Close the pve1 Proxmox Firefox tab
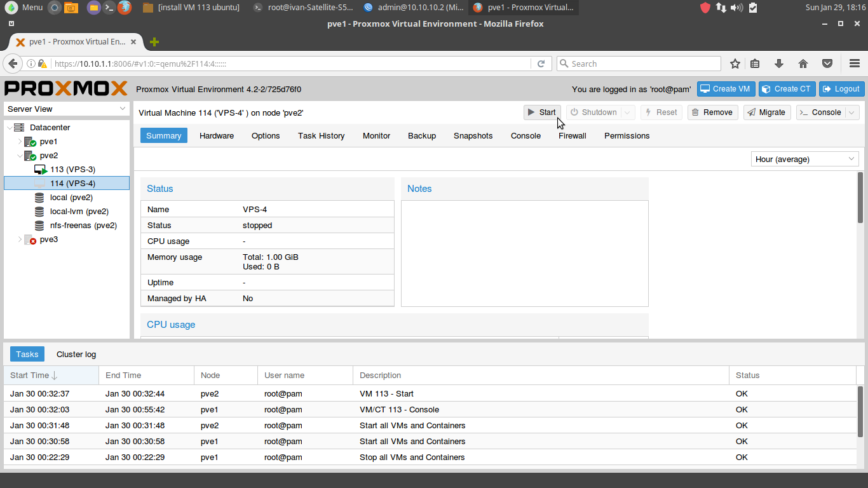 [x=133, y=42]
